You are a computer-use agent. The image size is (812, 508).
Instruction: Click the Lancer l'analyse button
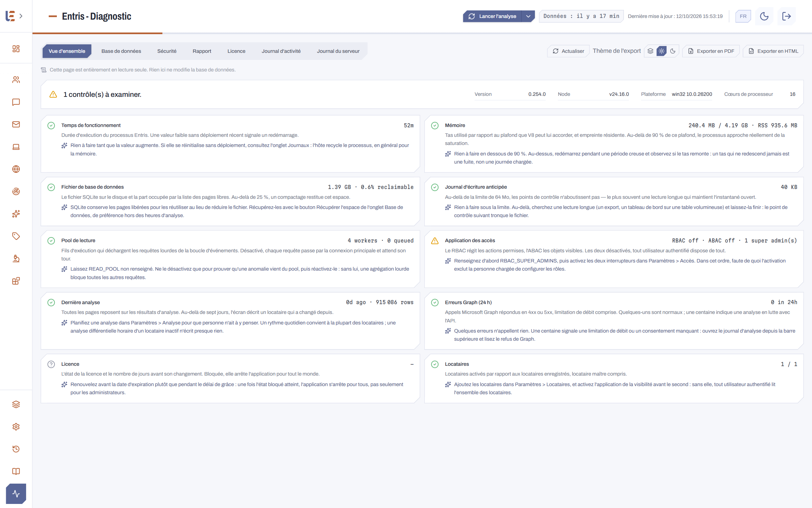(493, 16)
